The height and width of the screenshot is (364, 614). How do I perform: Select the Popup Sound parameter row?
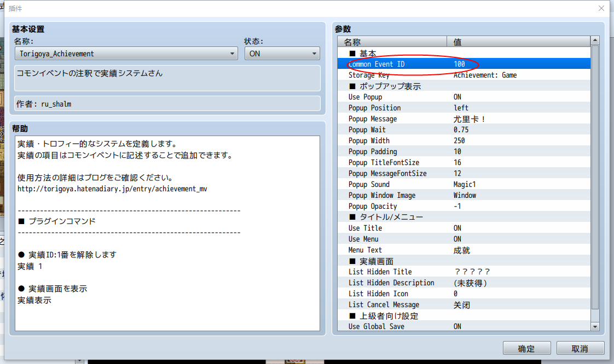(x=464, y=184)
